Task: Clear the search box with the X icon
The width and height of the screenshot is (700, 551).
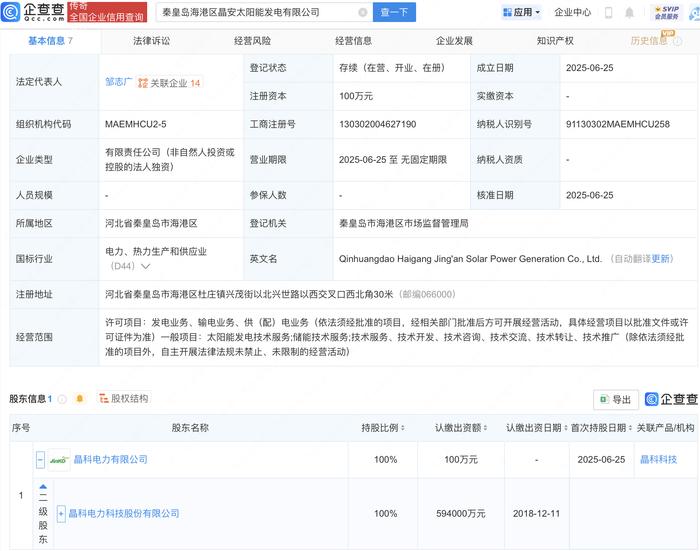Action: pos(363,13)
